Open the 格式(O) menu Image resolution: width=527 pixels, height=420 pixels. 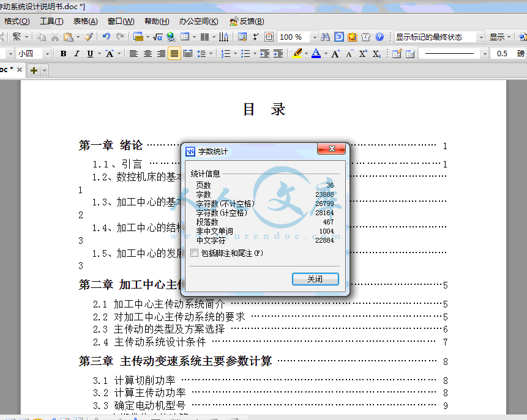click(x=17, y=21)
